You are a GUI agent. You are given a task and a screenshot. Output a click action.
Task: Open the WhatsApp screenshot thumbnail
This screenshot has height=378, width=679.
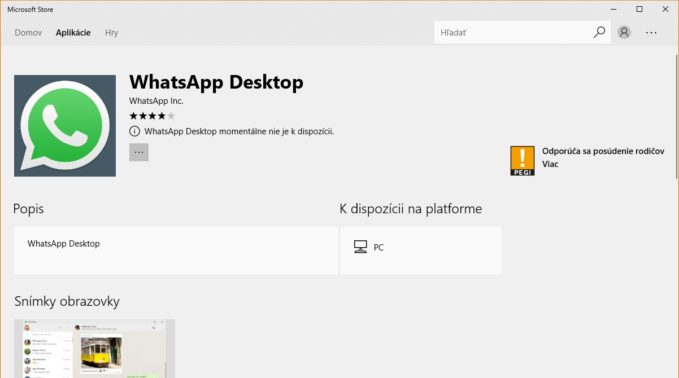tap(94, 349)
